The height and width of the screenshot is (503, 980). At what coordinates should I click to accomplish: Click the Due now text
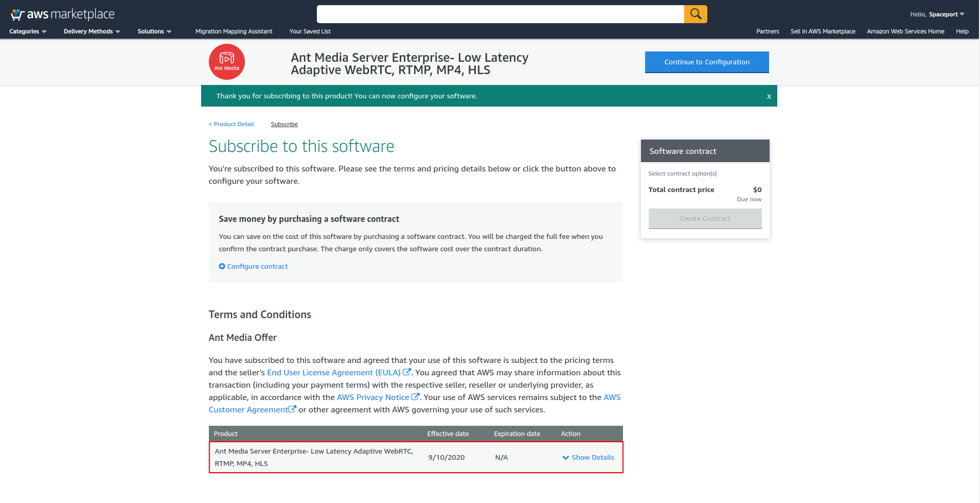point(749,200)
